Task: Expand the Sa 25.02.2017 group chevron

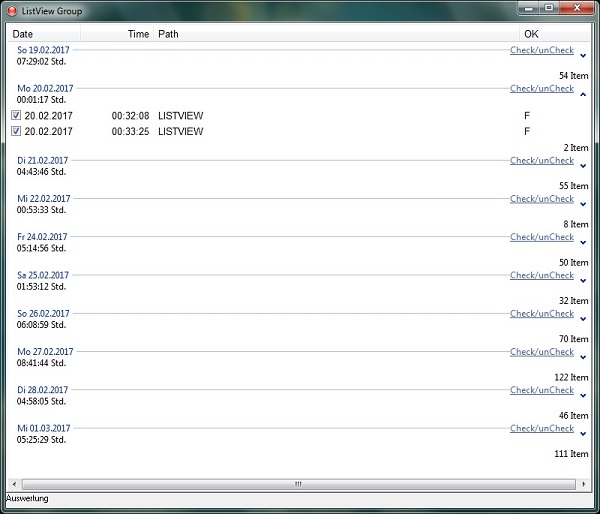Action: (x=583, y=281)
